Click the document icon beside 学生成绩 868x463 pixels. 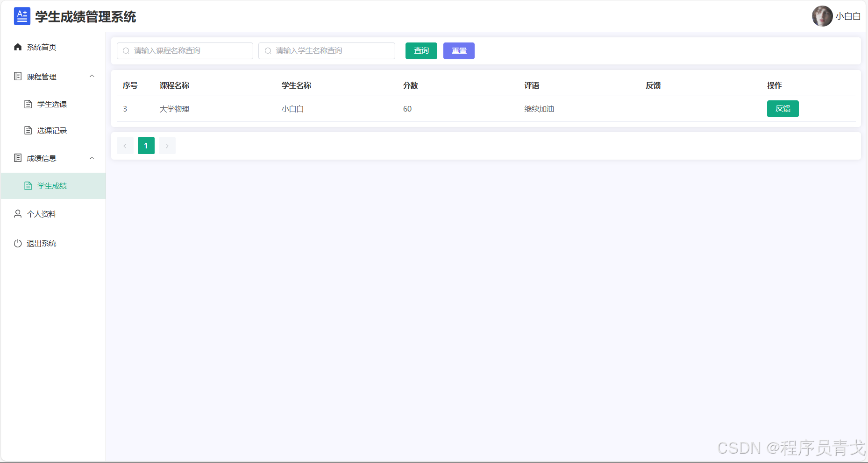tap(29, 185)
